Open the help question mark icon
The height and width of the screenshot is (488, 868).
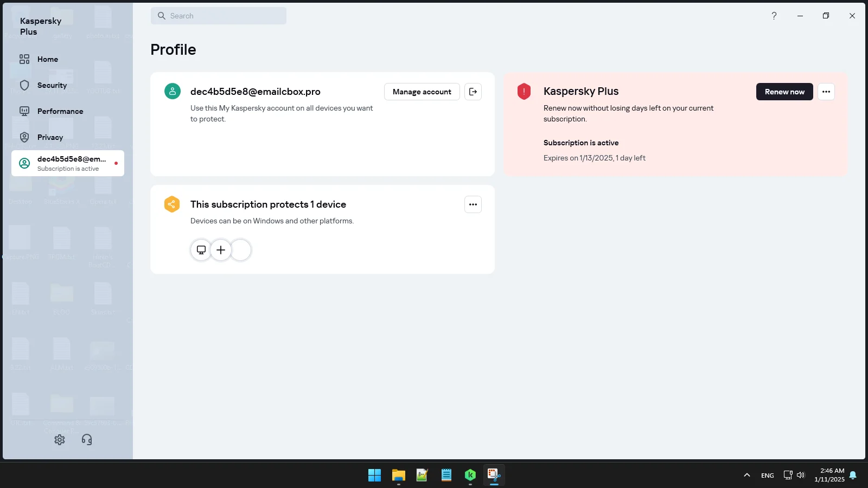click(x=774, y=16)
